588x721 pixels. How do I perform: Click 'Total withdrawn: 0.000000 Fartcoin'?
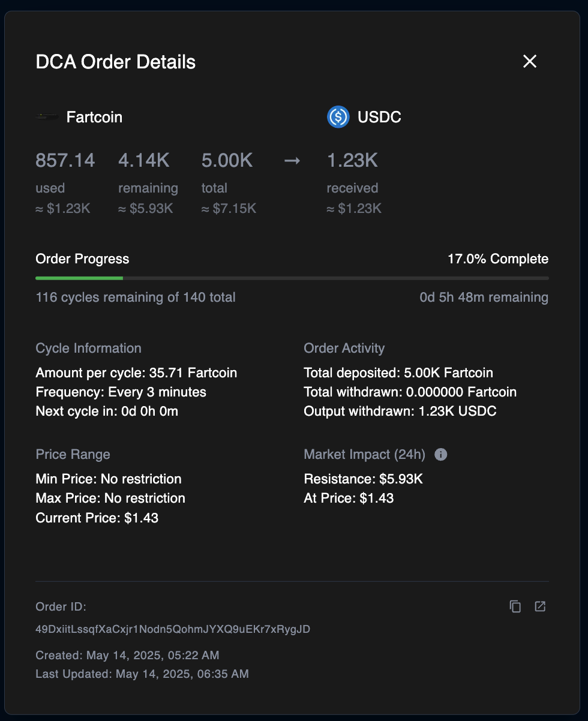coord(410,392)
